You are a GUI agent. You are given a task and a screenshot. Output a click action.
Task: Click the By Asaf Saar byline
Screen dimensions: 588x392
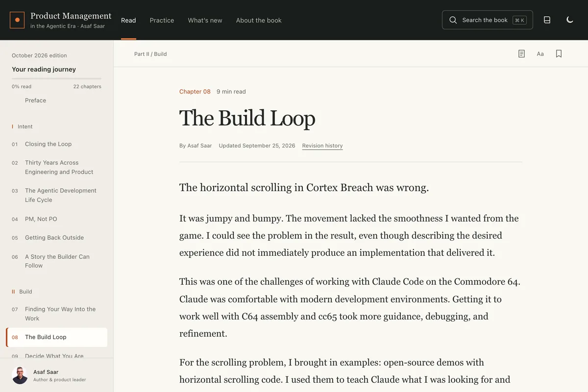pos(196,146)
